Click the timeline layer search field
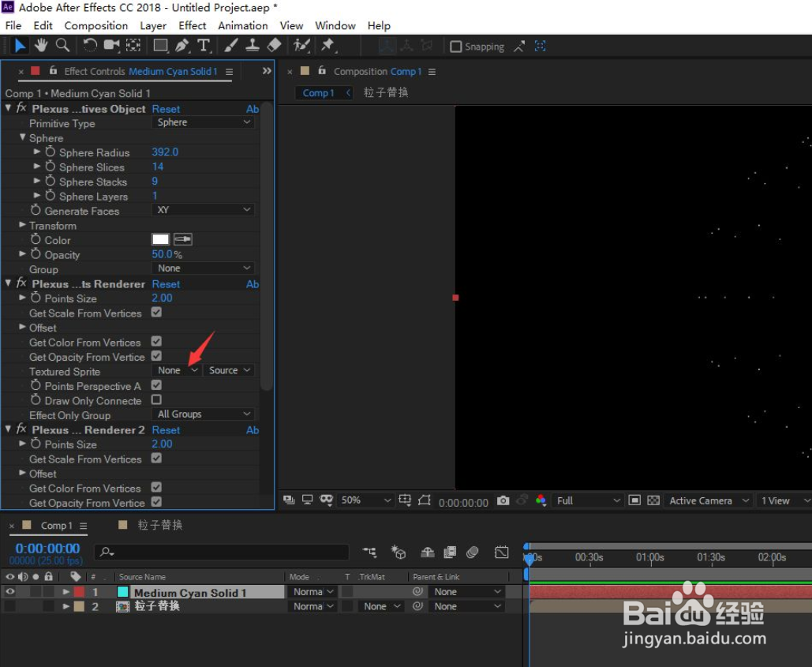Image resolution: width=812 pixels, height=667 pixels. point(221,552)
